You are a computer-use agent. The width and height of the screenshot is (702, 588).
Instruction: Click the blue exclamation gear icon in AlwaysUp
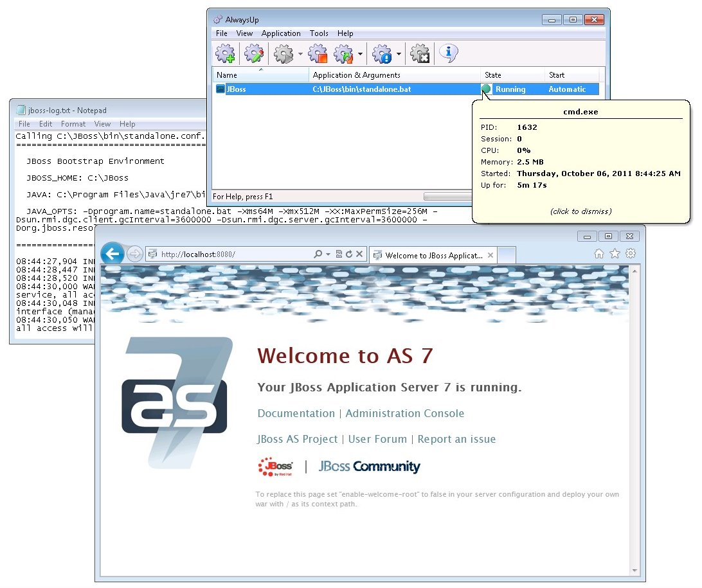pyautogui.click(x=382, y=54)
